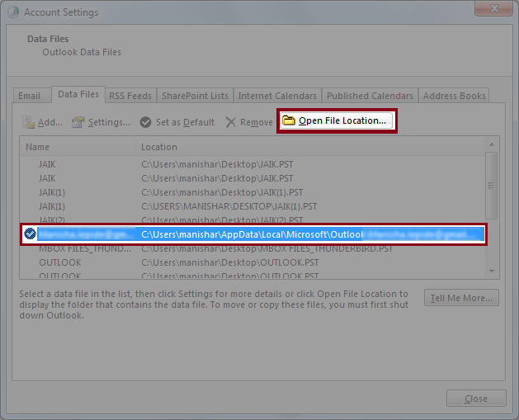
Task: Open the Published Calendars tab
Action: point(370,96)
